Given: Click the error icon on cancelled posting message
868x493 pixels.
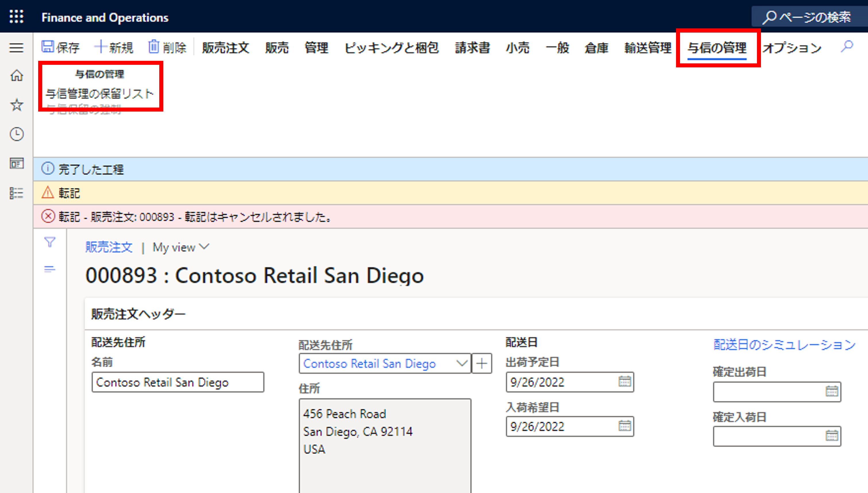Looking at the screenshot, I should pyautogui.click(x=48, y=216).
